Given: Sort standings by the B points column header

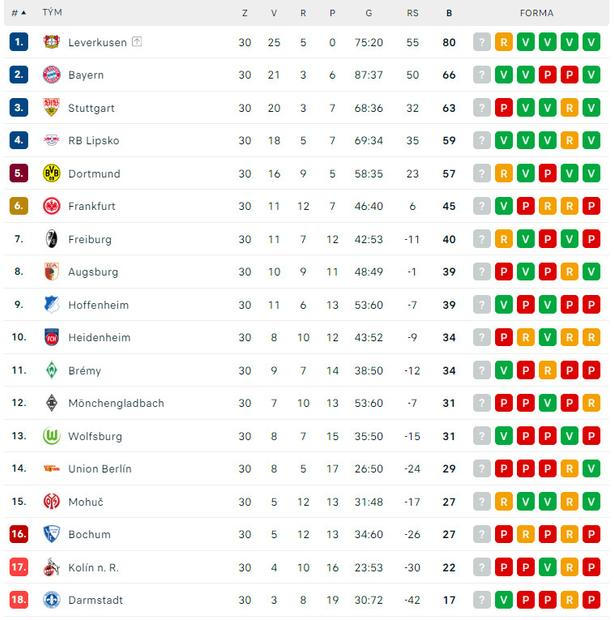Looking at the screenshot, I should click(x=449, y=13).
